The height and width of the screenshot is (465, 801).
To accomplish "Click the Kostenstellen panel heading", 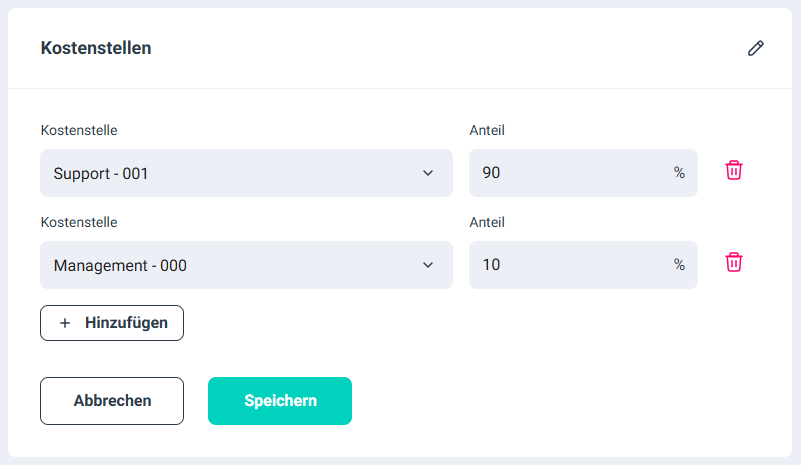I will pos(96,48).
